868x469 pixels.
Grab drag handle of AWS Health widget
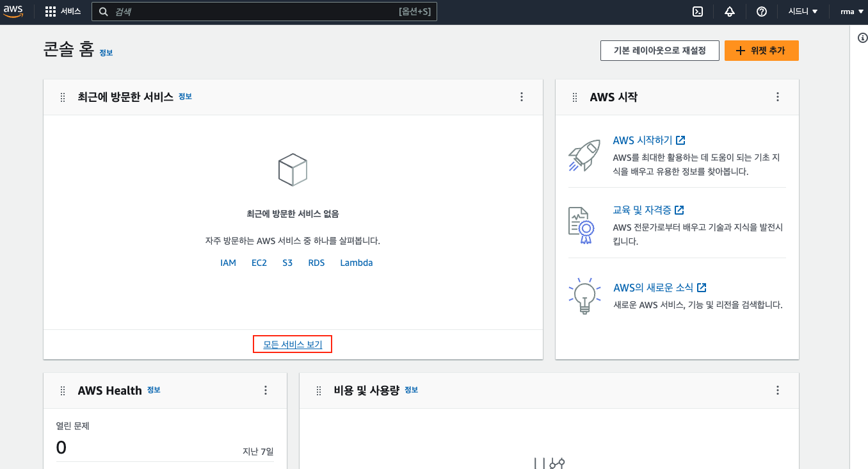click(62, 391)
